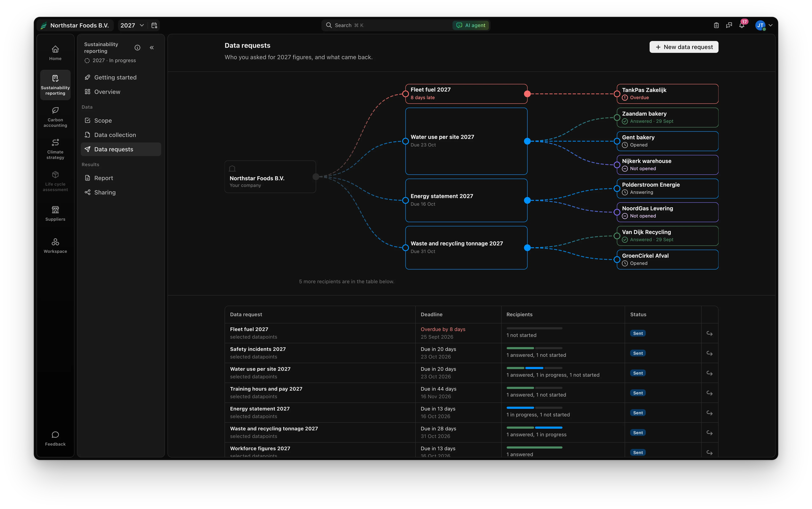Click Water use per site progress bar in table
812x509 pixels.
click(534, 368)
